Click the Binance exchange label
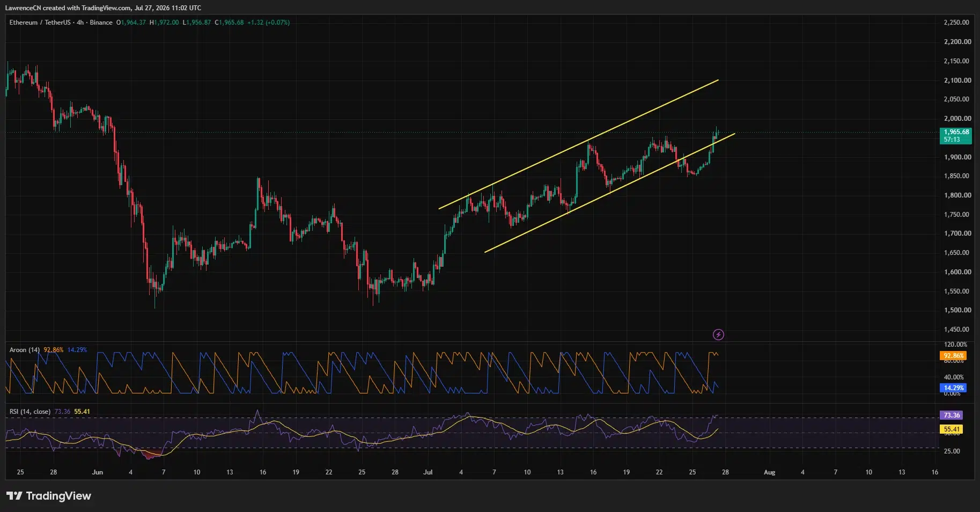This screenshot has height=512, width=980. [x=101, y=23]
